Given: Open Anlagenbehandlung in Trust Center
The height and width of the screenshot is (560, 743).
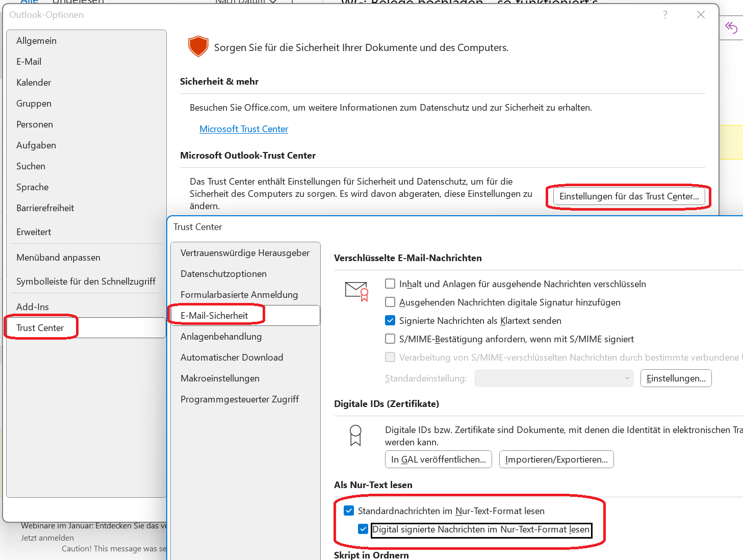Looking at the screenshot, I should pyautogui.click(x=245, y=337).
